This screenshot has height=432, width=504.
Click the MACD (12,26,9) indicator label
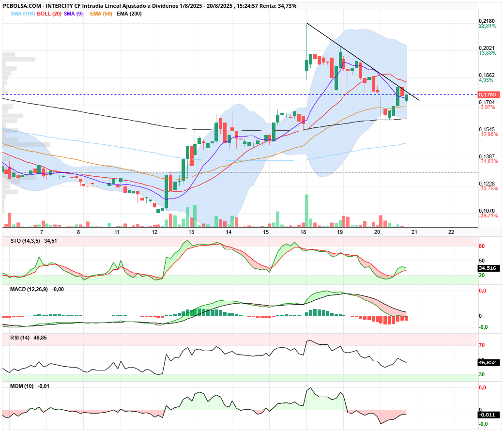coord(29,289)
